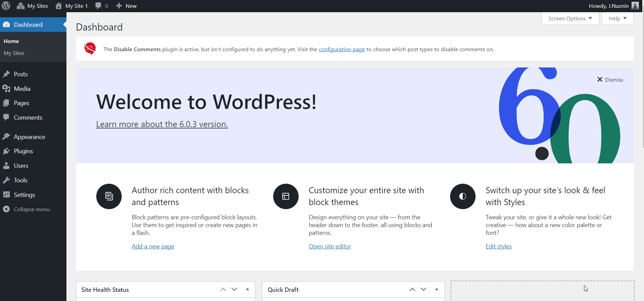The height and width of the screenshot is (301, 644).
Task: Open the Appearance menu
Action: coord(33,137)
